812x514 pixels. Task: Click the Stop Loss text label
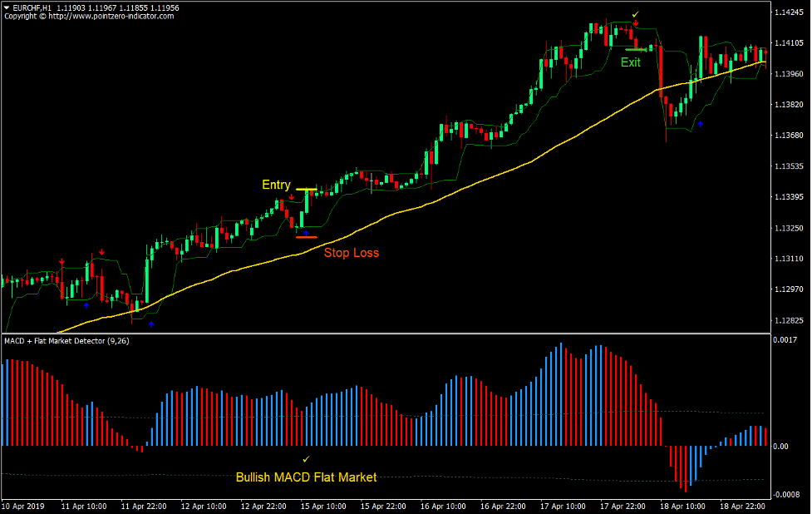pos(352,253)
